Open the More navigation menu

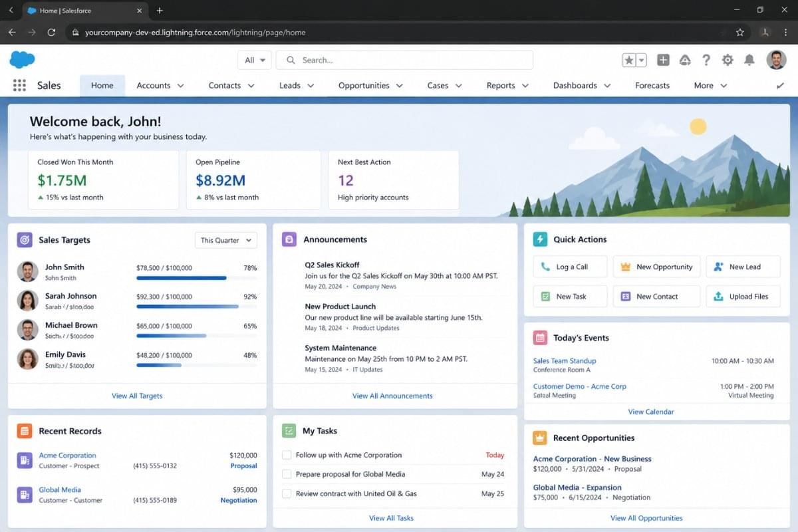click(x=710, y=86)
